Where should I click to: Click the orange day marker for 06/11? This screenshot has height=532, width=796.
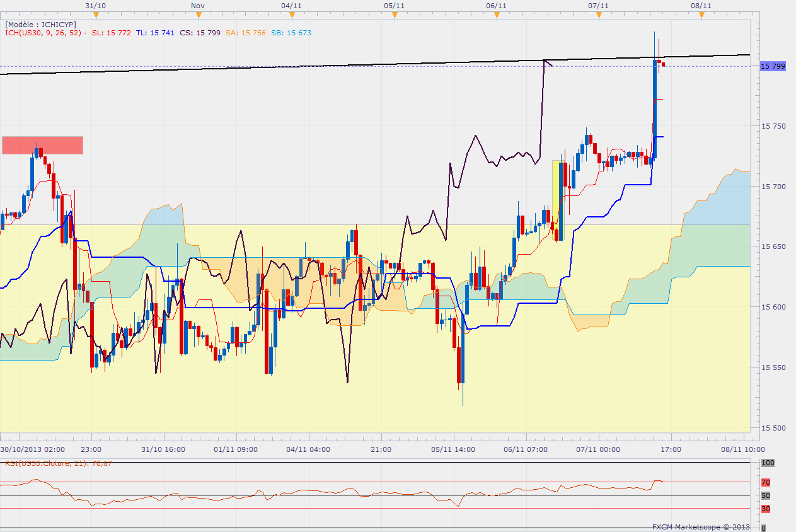click(x=497, y=16)
